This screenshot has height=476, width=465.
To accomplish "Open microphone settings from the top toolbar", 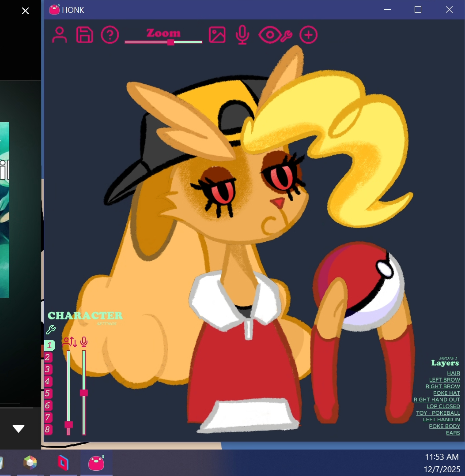I will 242,35.
